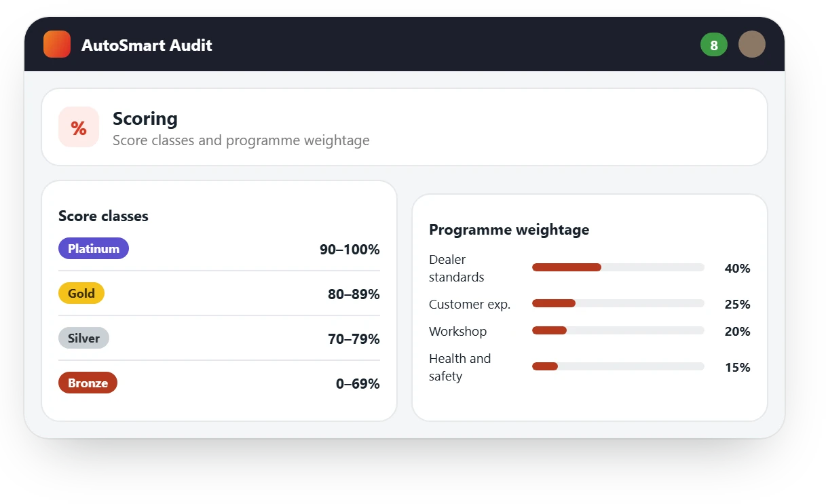Select the Platinum class badge
The width and height of the screenshot is (826, 504).
coord(94,248)
